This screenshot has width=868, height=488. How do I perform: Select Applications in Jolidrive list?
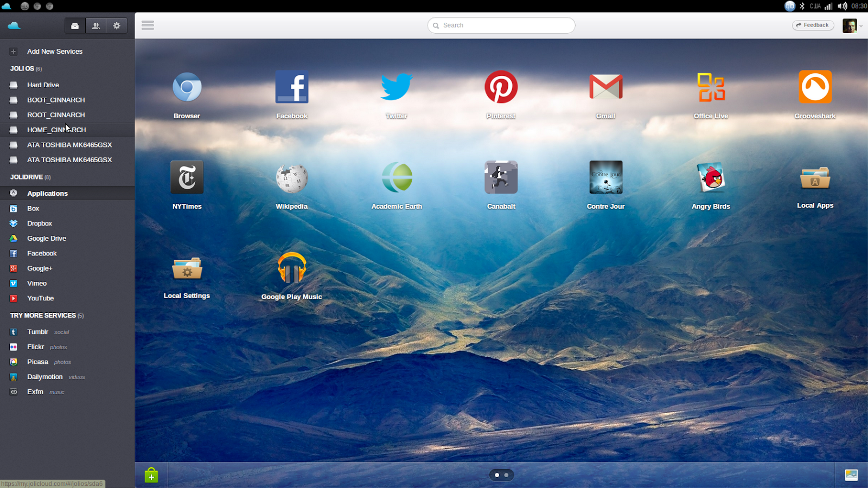[67, 194]
